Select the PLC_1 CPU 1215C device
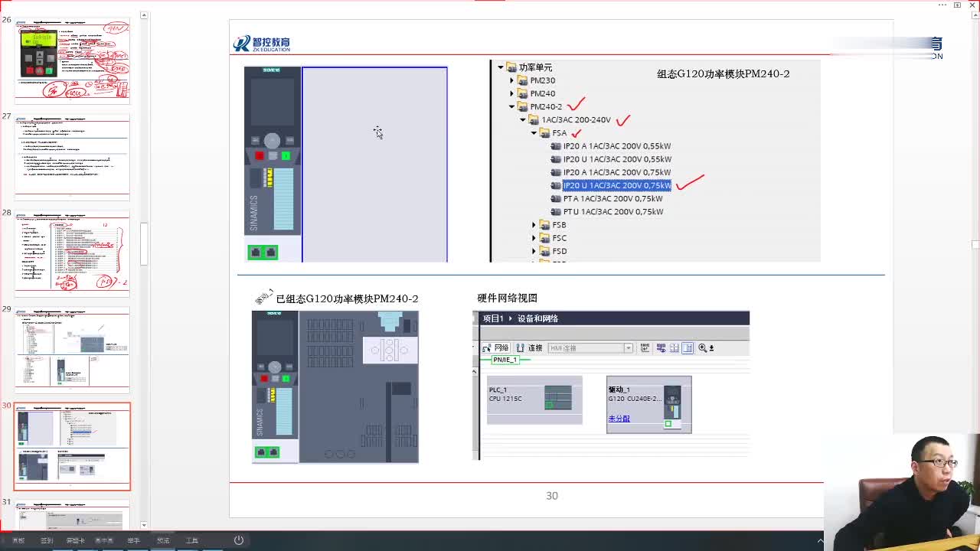This screenshot has width=980, height=551. point(534,399)
